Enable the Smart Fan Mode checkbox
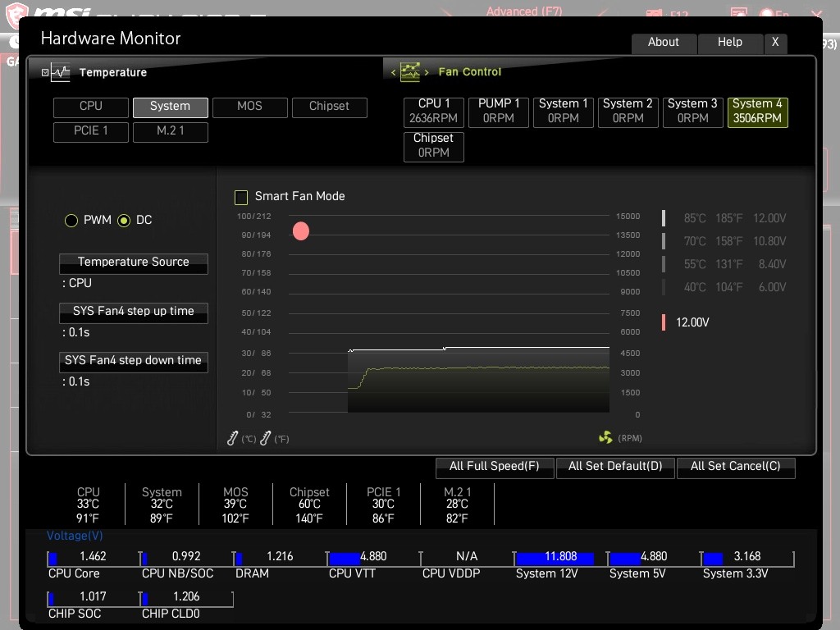 tap(241, 197)
